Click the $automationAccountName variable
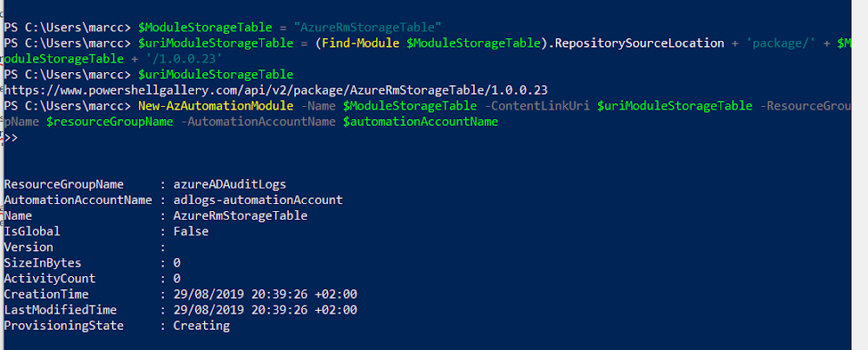The height and width of the screenshot is (350, 868). (420, 122)
